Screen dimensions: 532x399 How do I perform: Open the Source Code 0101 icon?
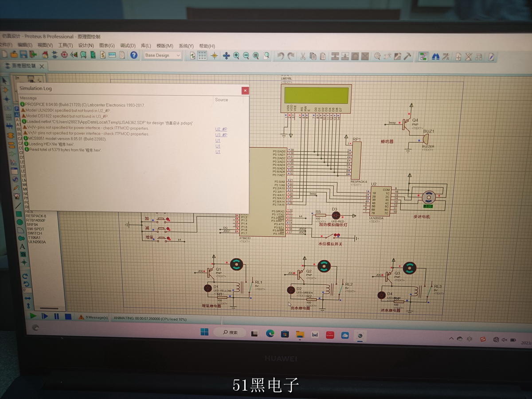point(112,55)
